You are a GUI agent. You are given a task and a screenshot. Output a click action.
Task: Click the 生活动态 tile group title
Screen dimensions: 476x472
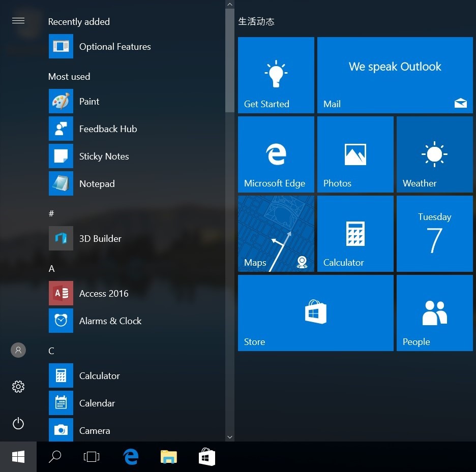256,21
